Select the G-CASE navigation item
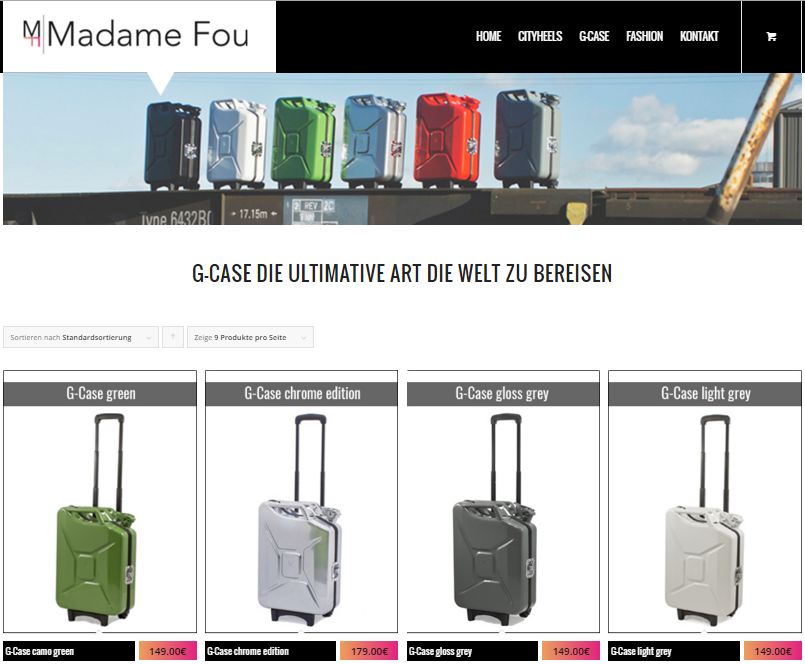This screenshot has height=664, width=805. tap(594, 36)
